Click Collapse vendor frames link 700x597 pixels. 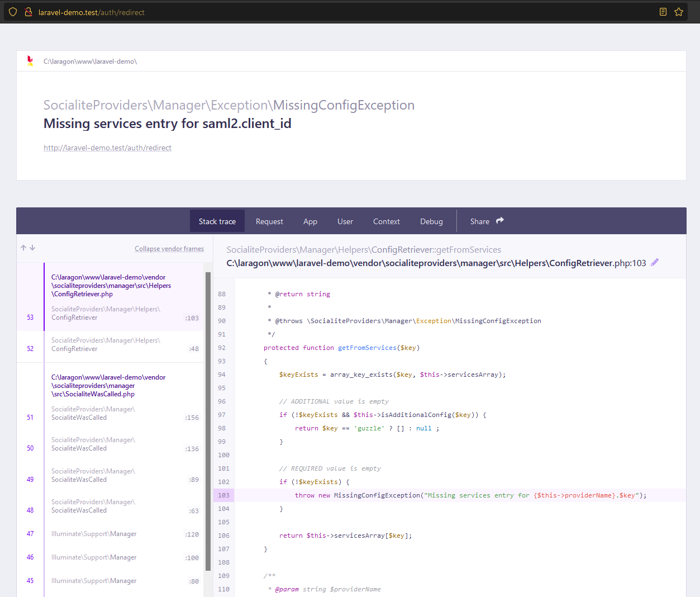tap(169, 249)
